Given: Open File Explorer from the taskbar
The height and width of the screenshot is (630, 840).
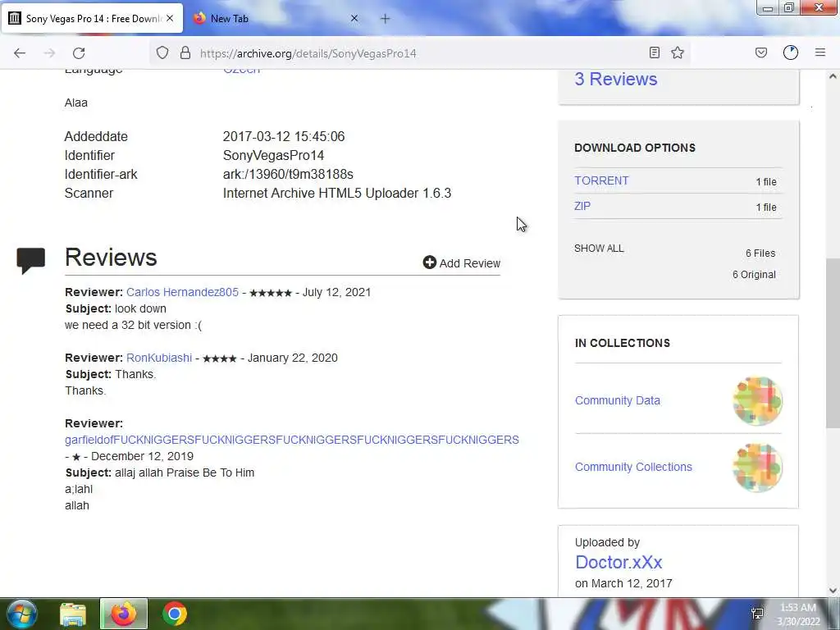Looking at the screenshot, I should (73, 614).
